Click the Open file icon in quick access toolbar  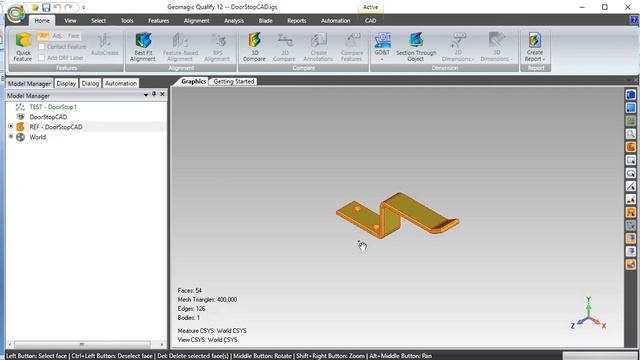(36, 7)
